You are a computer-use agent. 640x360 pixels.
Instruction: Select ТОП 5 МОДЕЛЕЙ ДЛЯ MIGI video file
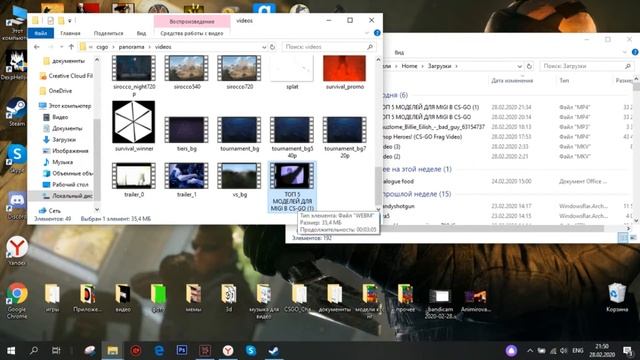(292, 187)
